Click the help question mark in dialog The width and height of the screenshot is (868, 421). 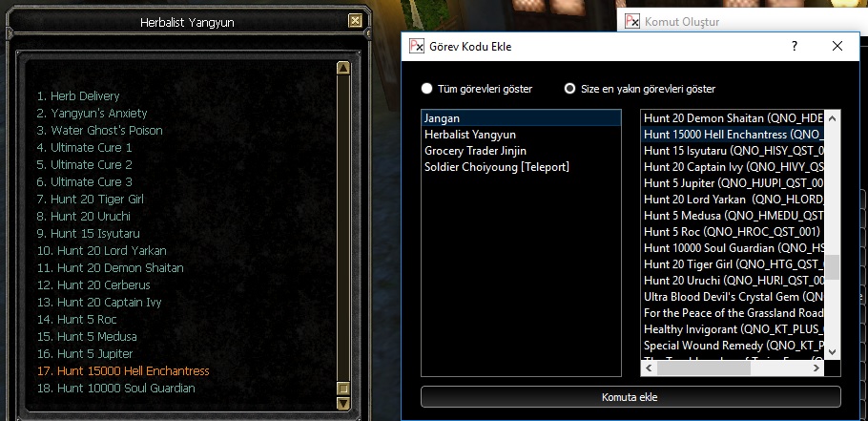pyautogui.click(x=795, y=46)
